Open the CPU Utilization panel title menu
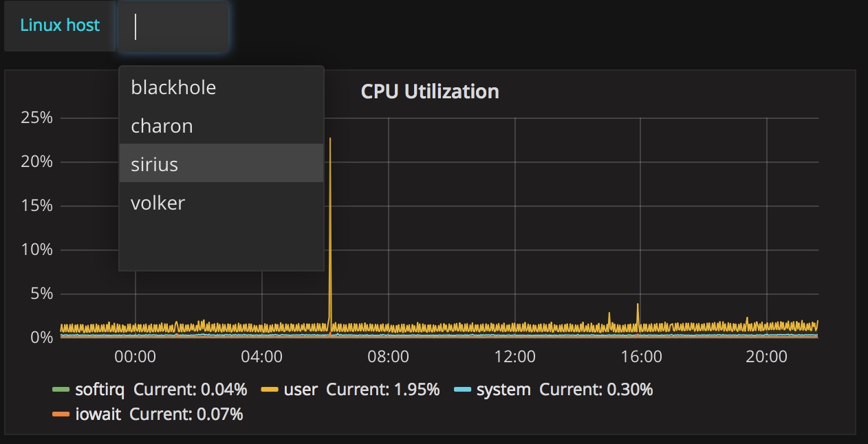868x444 pixels. click(430, 91)
